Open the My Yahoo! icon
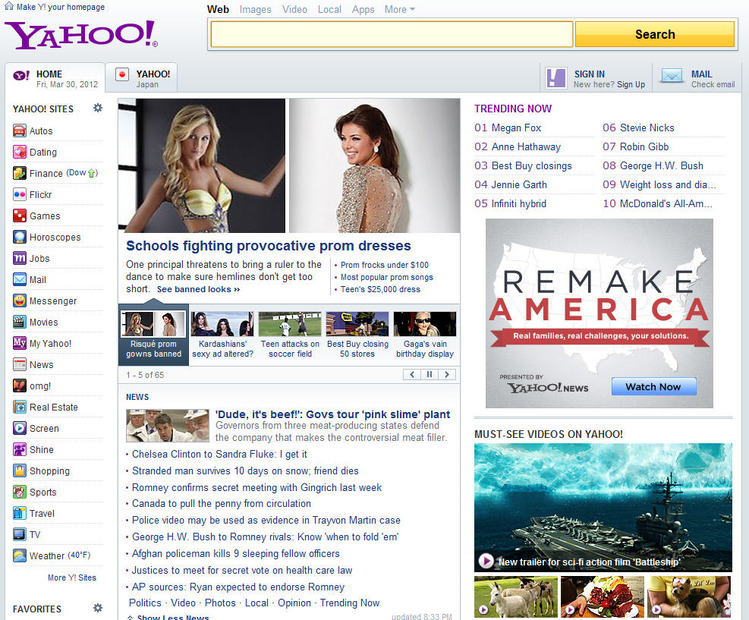Image resolution: width=749 pixels, height=620 pixels. coord(20,343)
